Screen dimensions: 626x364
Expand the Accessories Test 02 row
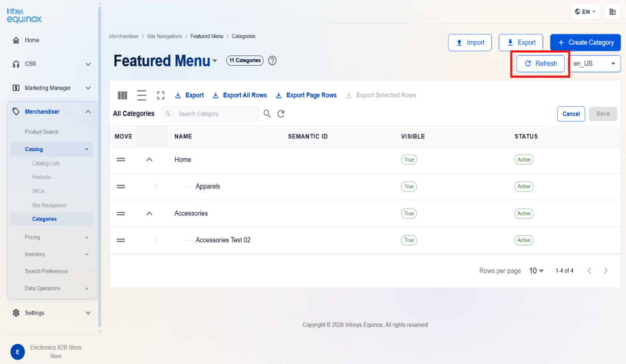click(x=156, y=240)
